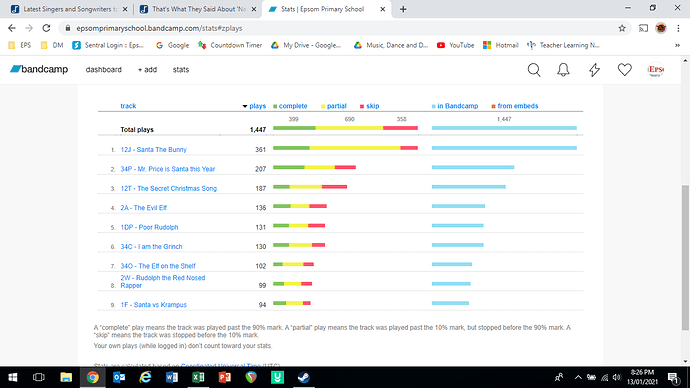The width and height of the screenshot is (690, 388).
Task: Open YouTube bookmark
Action: point(455,45)
